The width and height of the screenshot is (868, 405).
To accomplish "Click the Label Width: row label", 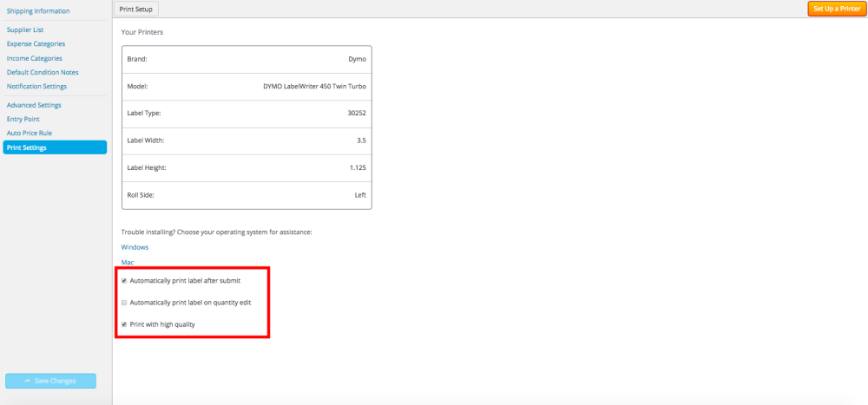I will (146, 140).
